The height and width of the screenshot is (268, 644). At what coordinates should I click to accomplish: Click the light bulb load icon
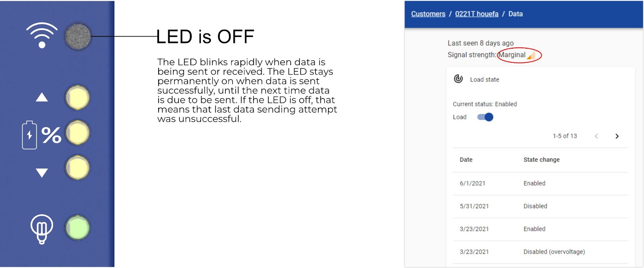coord(42,229)
